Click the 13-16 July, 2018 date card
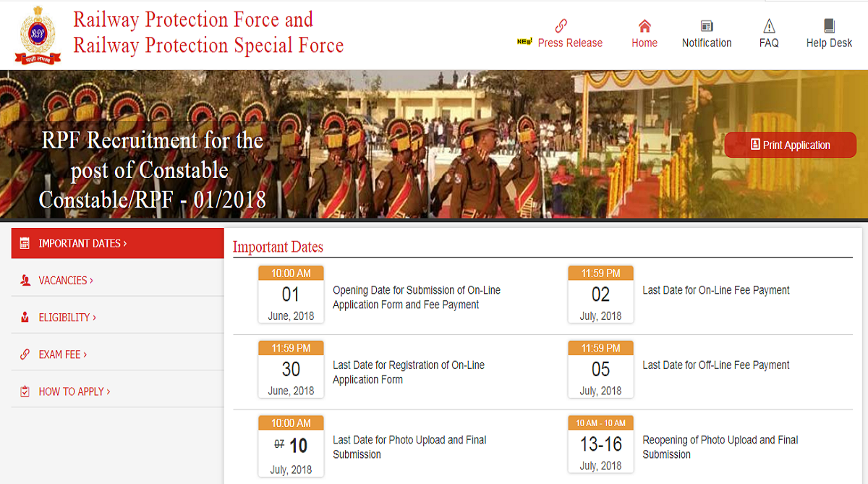The width and height of the screenshot is (868, 484). pos(600,444)
